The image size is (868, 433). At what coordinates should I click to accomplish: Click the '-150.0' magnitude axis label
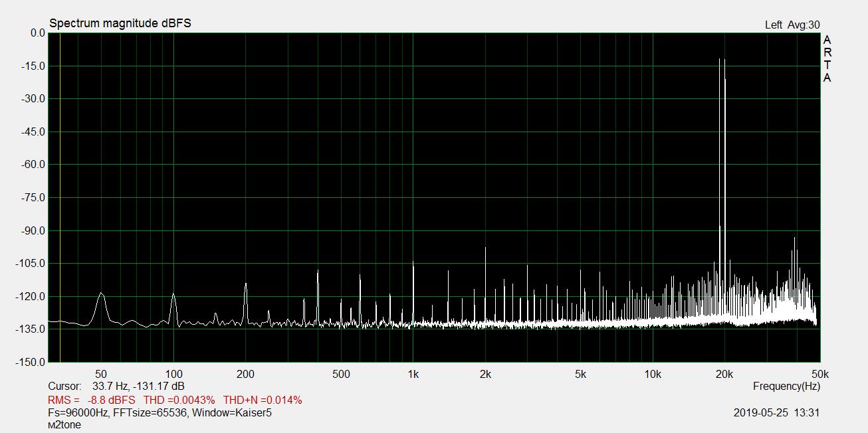tap(29, 363)
